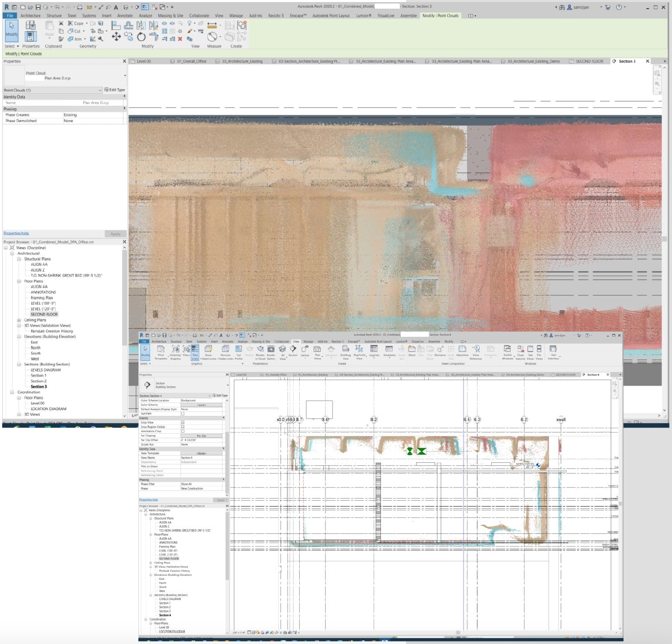Click the No clip button for Far Clipping
The width and height of the screenshot is (672, 644).
pyautogui.click(x=202, y=436)
